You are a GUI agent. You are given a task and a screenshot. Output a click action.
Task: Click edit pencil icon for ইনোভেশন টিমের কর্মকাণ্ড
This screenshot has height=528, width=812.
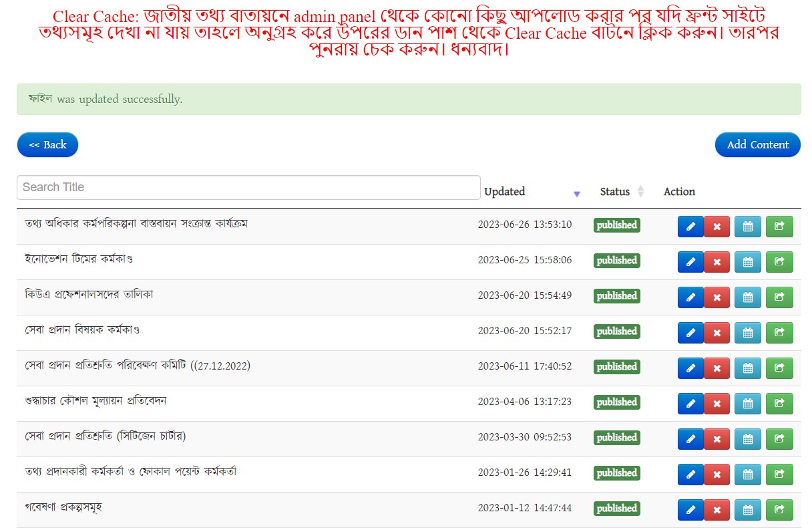point(690,262)
